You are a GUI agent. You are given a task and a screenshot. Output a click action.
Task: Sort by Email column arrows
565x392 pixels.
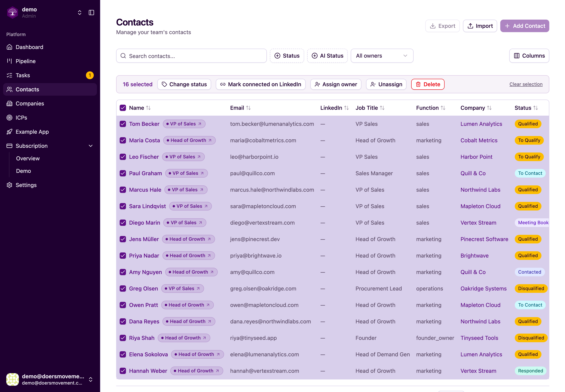248,108
